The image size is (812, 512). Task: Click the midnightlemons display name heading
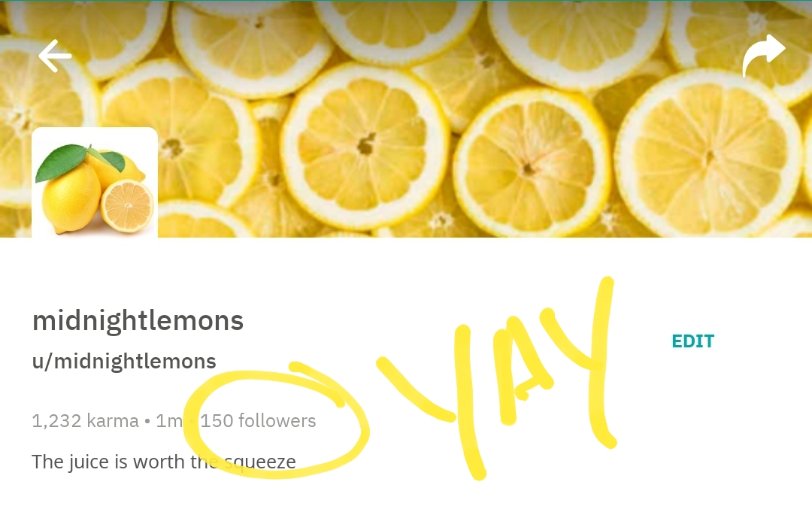click(x=138, y=321)
